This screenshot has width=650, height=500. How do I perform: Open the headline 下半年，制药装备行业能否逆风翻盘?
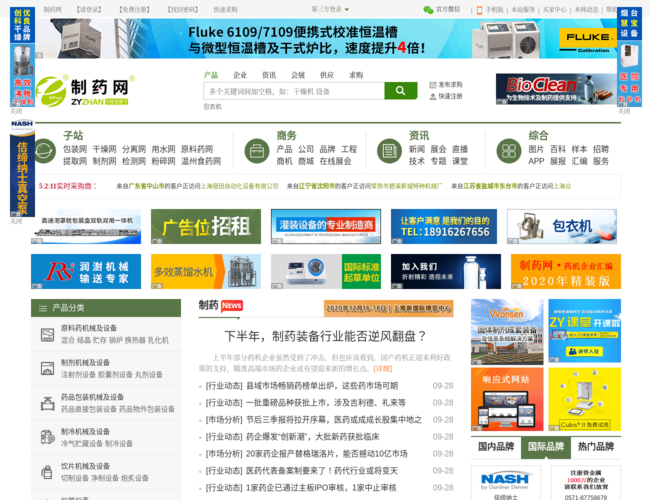(325, 336)
